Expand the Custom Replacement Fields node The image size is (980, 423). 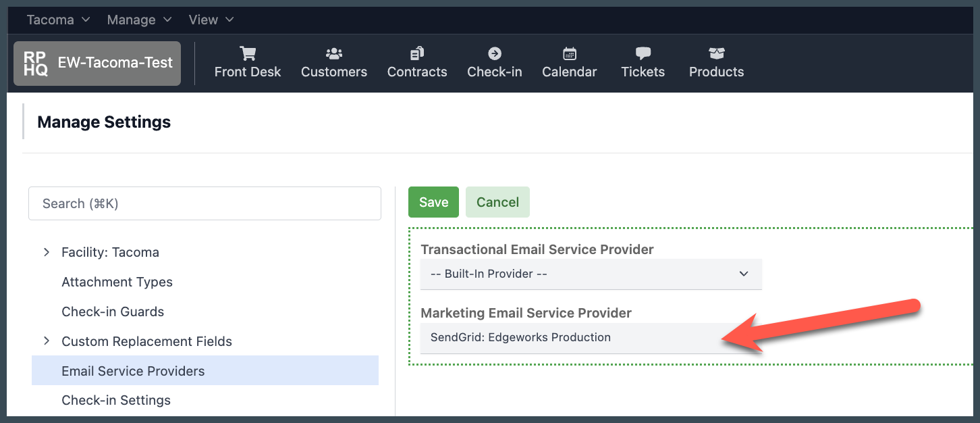(x=47, y=341)
